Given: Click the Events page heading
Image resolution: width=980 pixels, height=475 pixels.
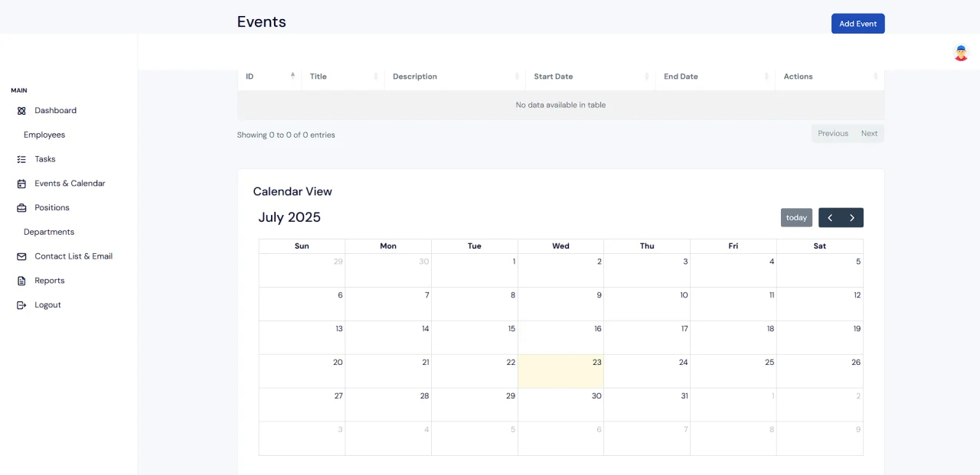Looking at the screenshot, I should (261, 22).
